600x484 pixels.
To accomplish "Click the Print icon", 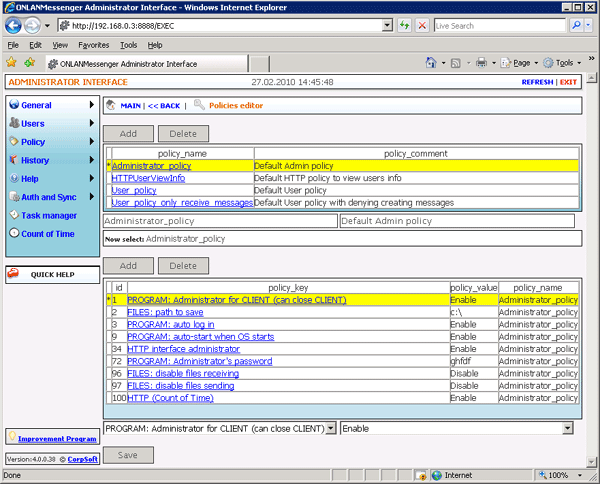I will [x=481, y=62].
